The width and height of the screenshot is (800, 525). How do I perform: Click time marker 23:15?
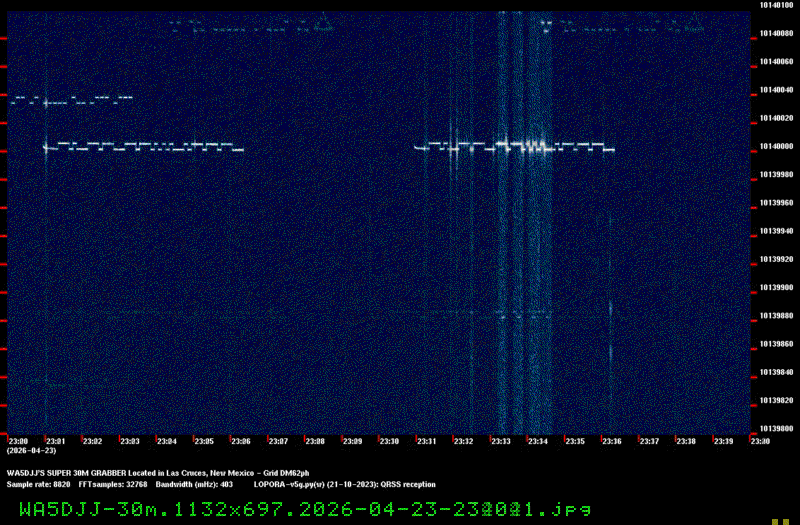pyautogui.click(x=575, y=441)
